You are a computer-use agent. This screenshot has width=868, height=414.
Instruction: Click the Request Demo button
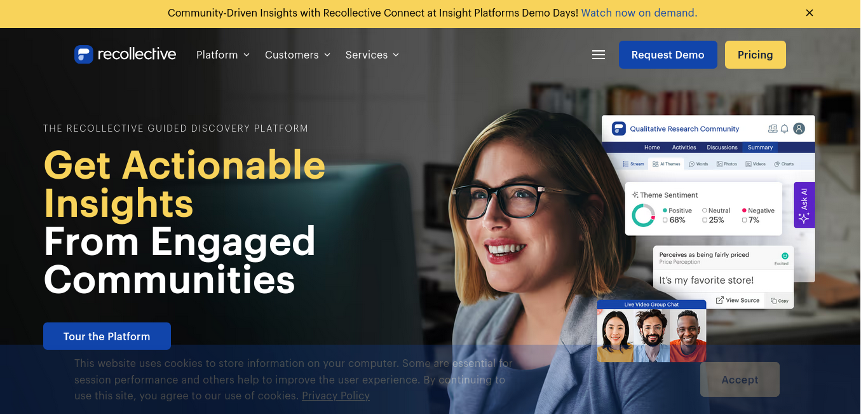[x=668, y=55]
